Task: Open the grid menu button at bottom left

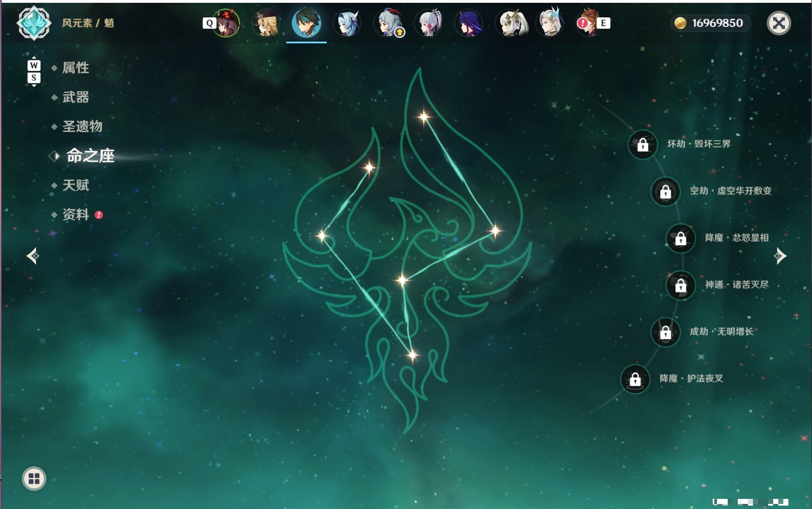Action: coord(34,479)
